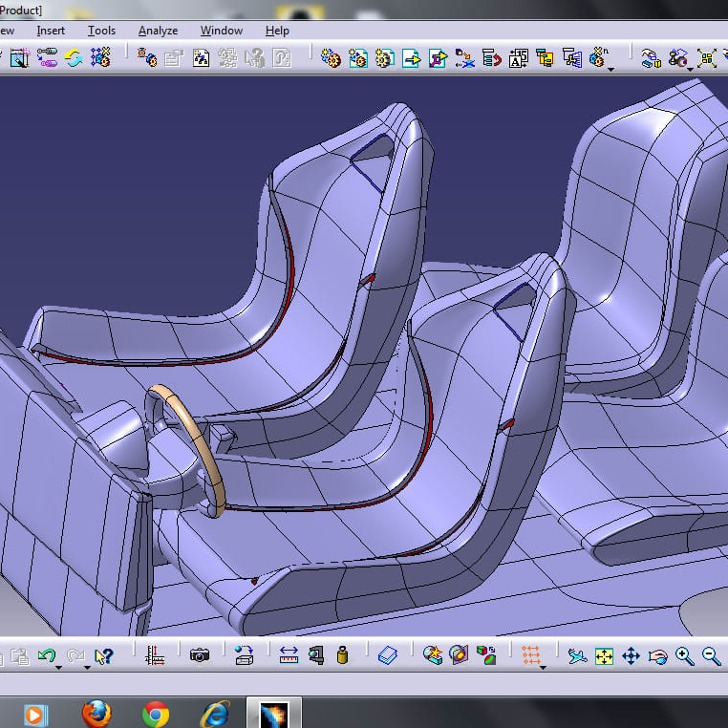Image resolution: width=728 pixels, height=728 pixels.
Task: Select the Pan view tool
Action: point(631,655)
